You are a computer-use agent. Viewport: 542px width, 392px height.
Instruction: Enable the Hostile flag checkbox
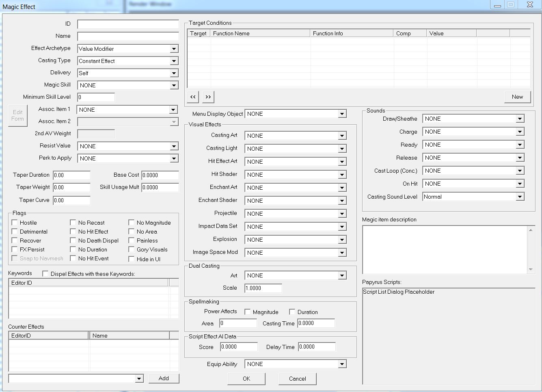15,223
